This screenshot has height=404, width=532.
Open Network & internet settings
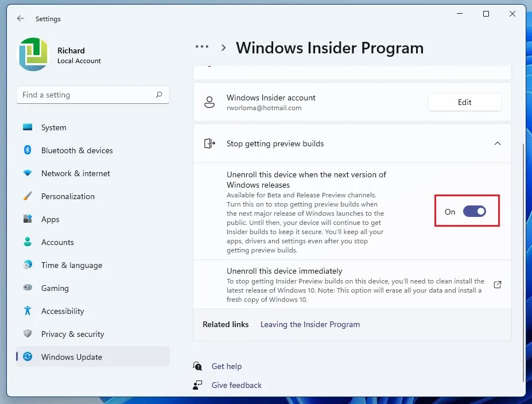(75, 173)
